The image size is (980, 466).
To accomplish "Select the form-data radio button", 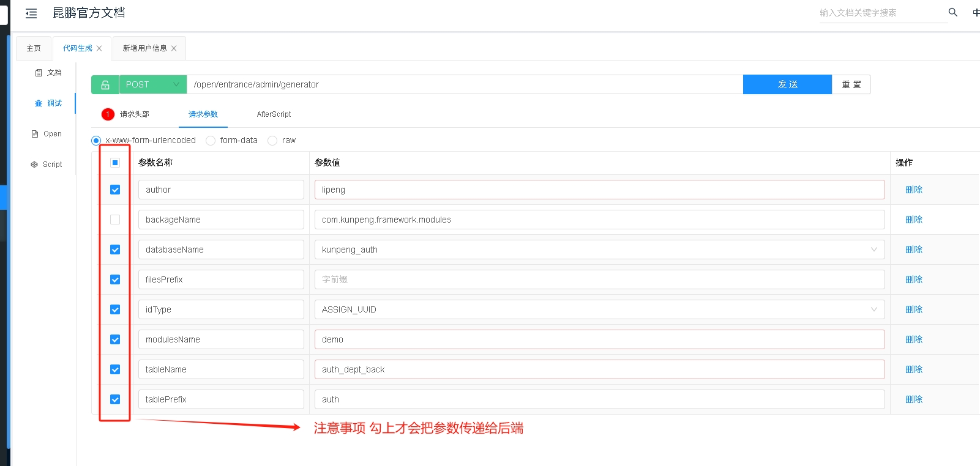I will [x=211, y=141].
